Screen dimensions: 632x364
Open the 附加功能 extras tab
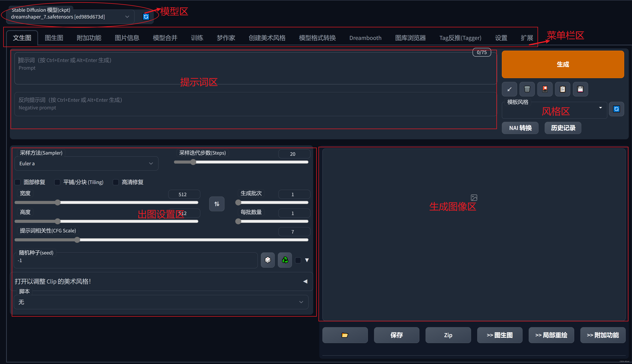point(89,38)
